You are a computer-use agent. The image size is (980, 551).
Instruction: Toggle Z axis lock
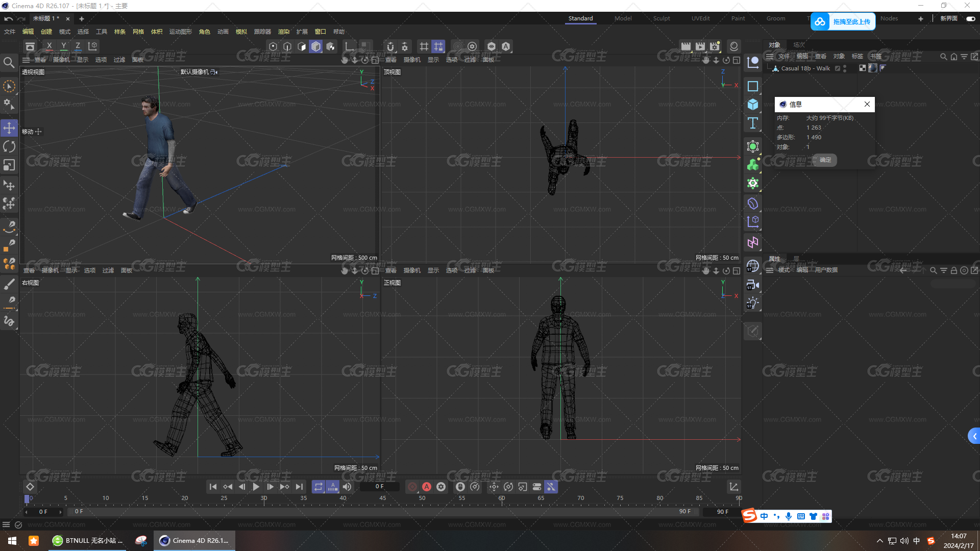tap(78, 46)
